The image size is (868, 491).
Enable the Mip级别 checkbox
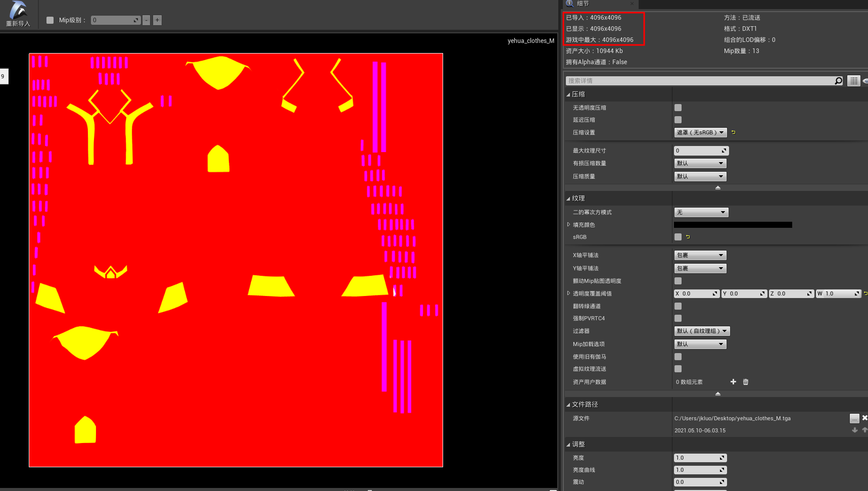50,20
